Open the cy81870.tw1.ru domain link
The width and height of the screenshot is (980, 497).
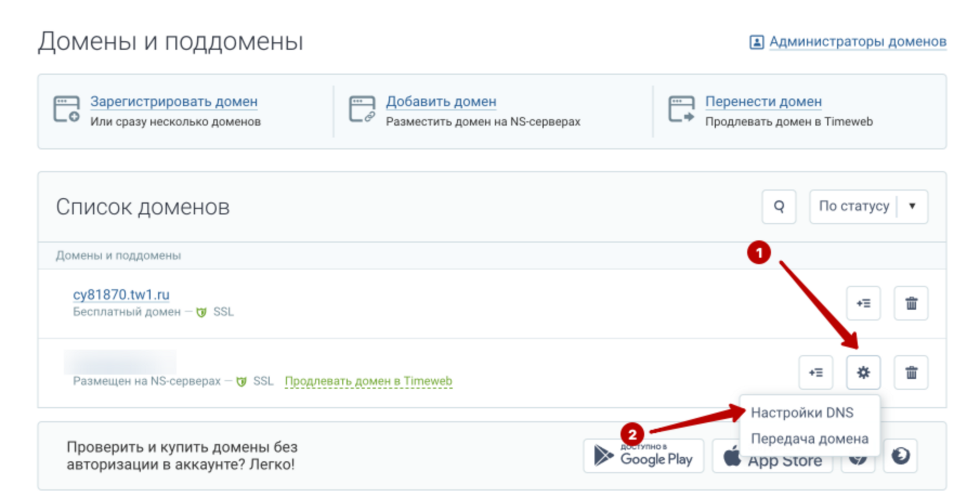pyautogui.click(x=121, y=295)
